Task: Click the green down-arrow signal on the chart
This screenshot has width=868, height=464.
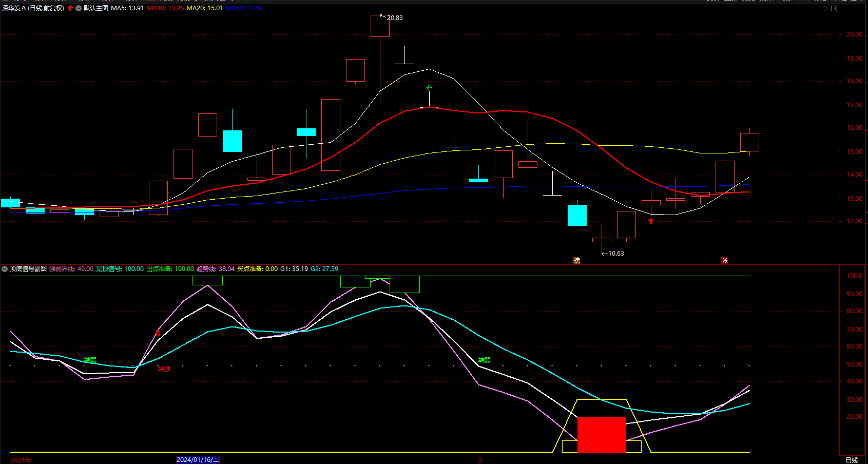Action: tap(429, 88)
